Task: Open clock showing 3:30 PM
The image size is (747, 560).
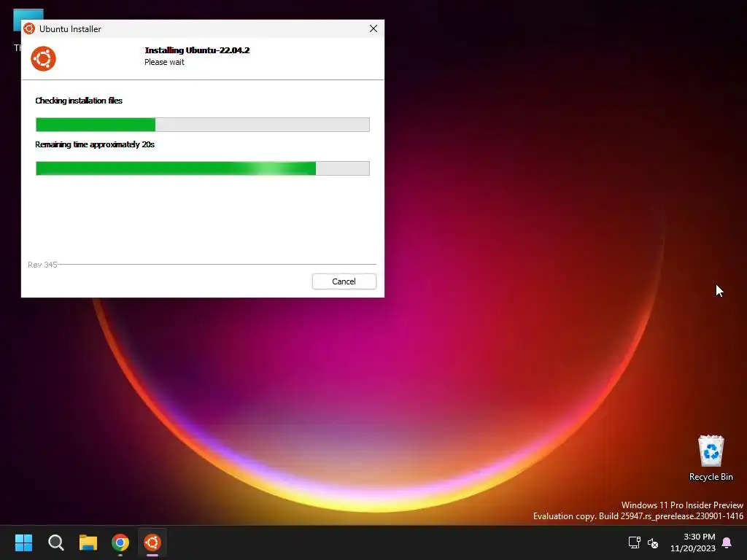Action: point(700,537)
